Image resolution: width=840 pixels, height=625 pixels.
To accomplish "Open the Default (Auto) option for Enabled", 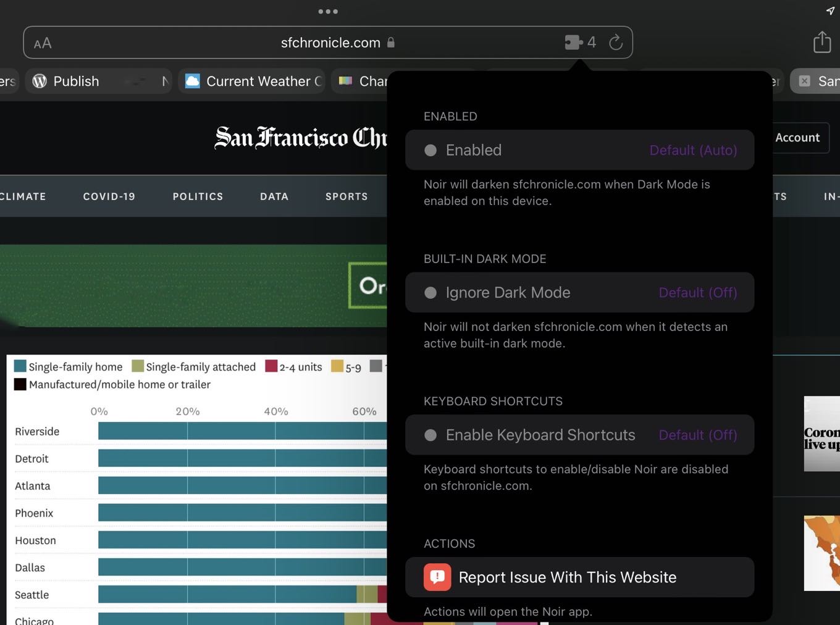I will coord(693,150).
